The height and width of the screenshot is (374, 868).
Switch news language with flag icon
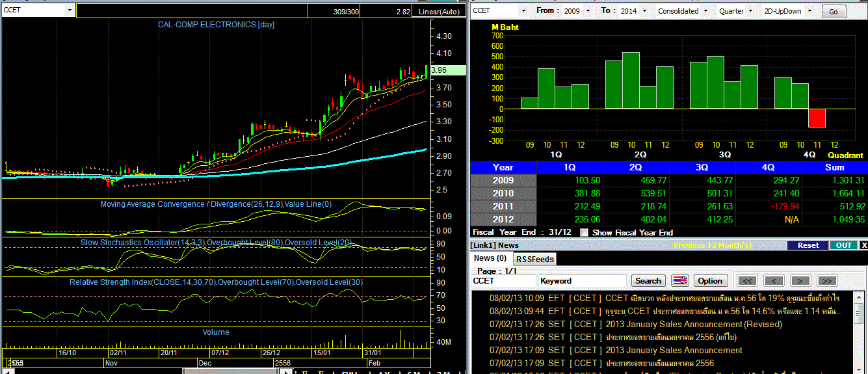(679, 281)
